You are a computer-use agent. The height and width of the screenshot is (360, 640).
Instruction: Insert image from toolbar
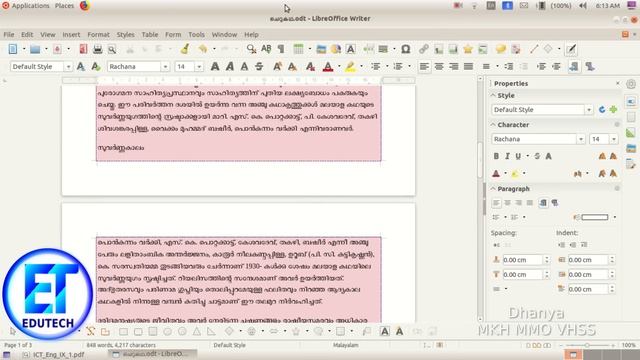click(321, 49)
